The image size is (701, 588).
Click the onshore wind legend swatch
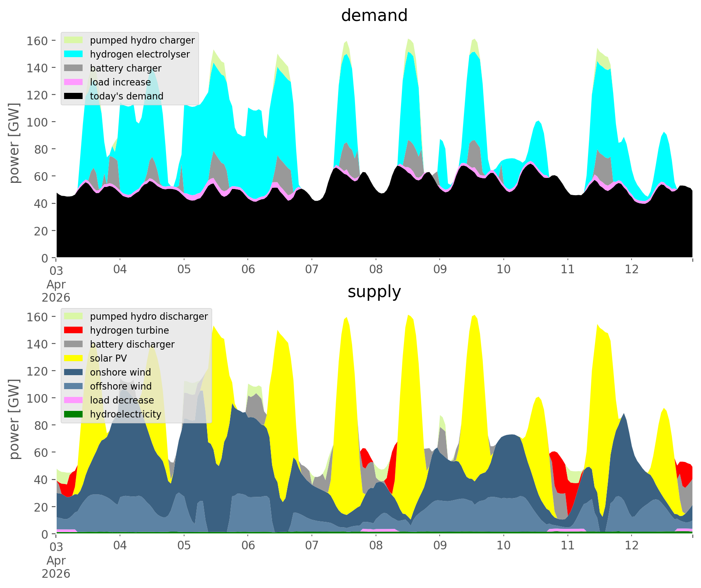point(74,372)
